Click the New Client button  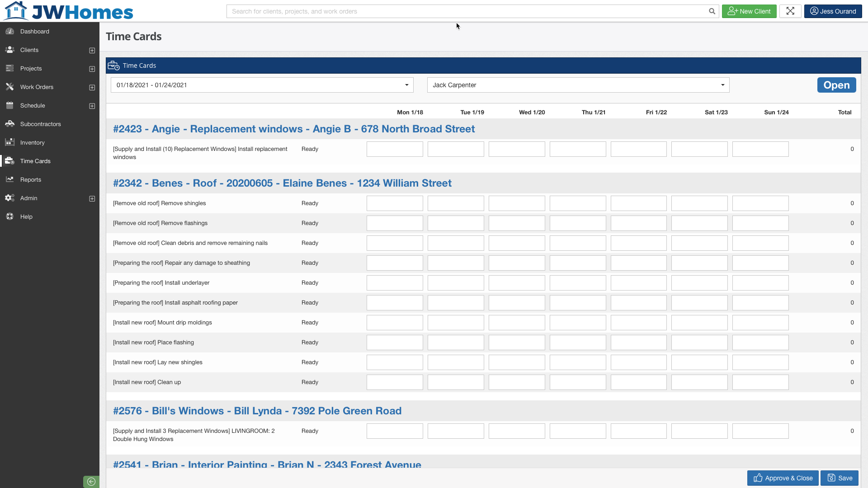click(749, 11)
